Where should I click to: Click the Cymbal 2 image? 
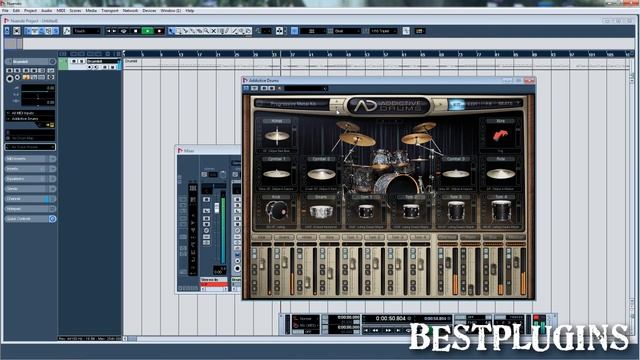coord(321,174)
